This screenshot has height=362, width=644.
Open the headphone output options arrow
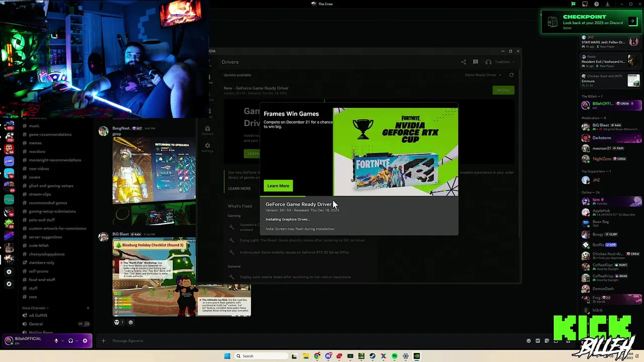click(76, 340)
